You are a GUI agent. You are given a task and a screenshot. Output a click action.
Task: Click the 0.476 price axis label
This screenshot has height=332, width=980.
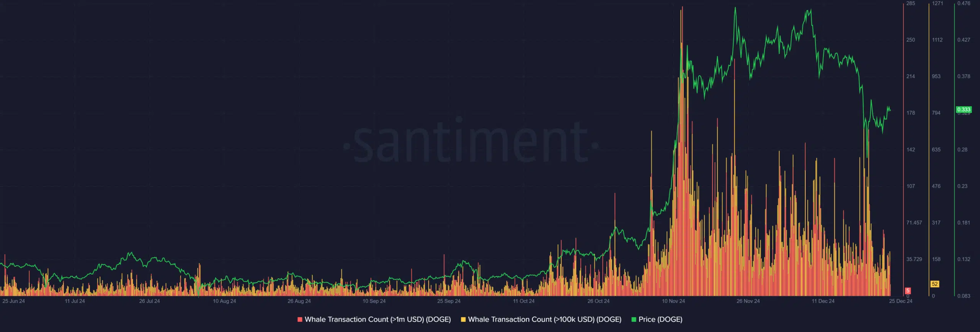tap(964, 3)
